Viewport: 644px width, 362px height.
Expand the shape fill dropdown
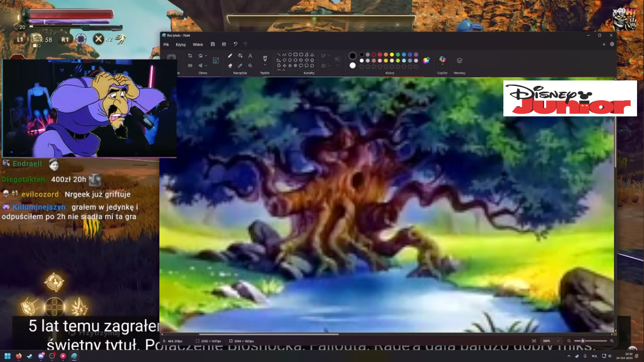click(328, 65)
